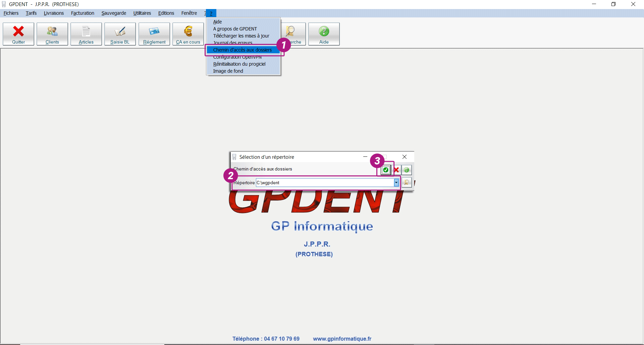644x345 pixels.
Task: Expand the Répertoire combo box arrow
Action: click(396, 183)
